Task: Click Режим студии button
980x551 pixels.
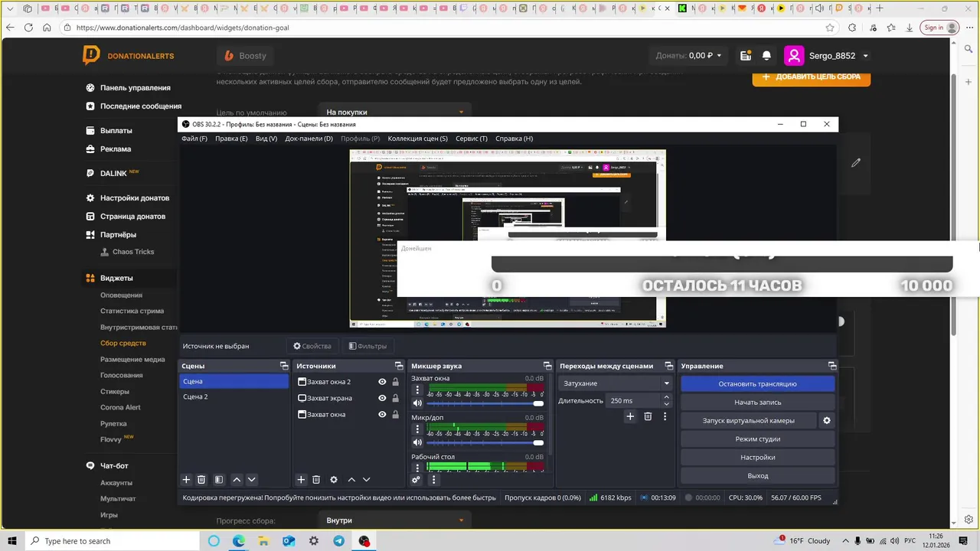Action: click(x=757, y=439)
